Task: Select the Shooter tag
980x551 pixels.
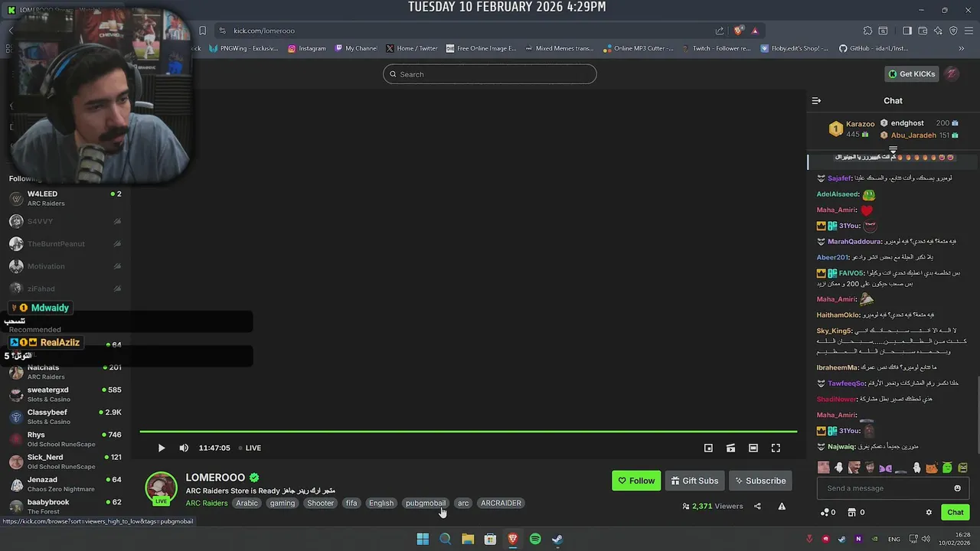Action: click(320, 503)
